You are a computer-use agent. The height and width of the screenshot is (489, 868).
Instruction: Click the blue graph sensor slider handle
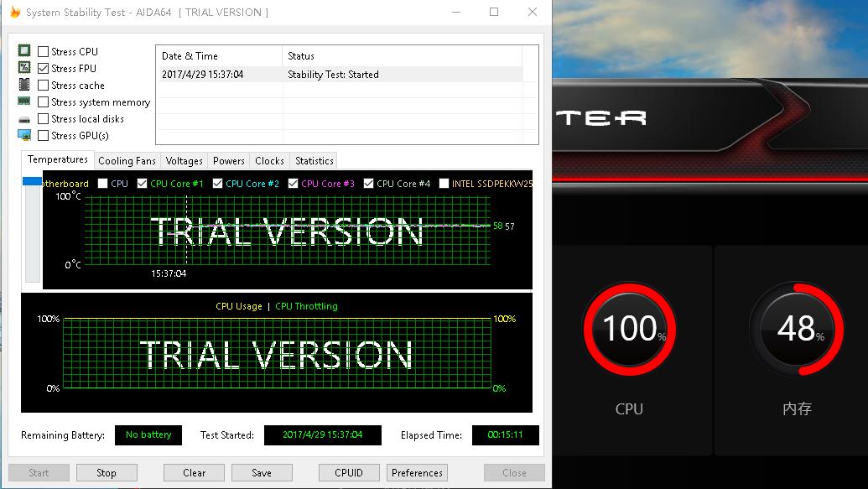pyautogui.click(x=32, y=181)
